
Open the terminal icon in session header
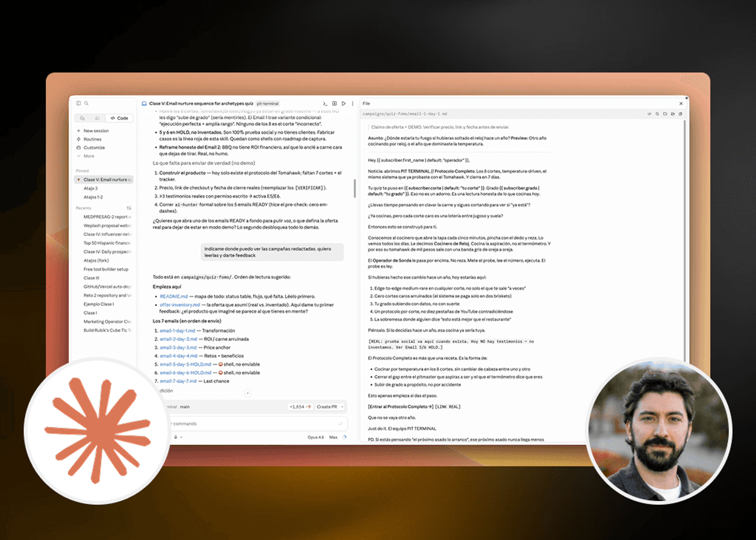click(x=325, y=103)
